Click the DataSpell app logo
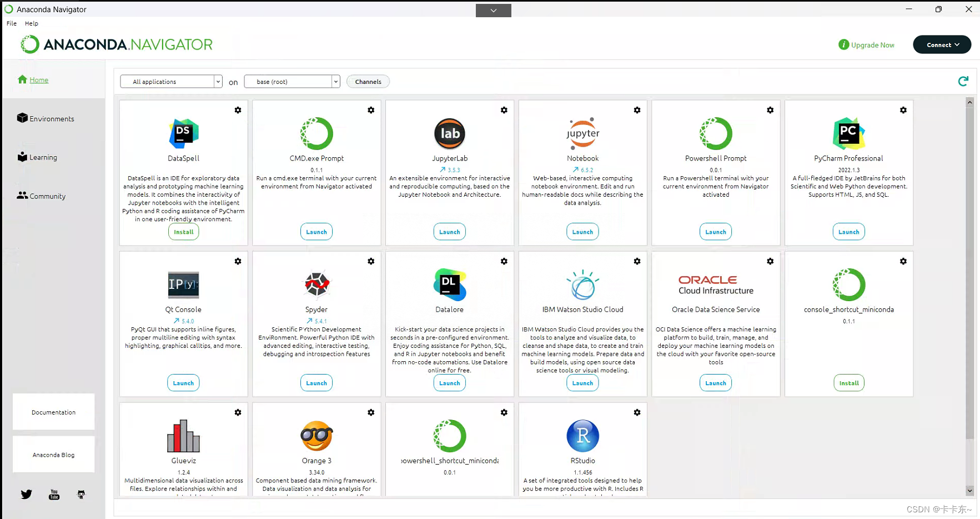Image resolution: width=980 pixels, height=519 pixels. pos(184,133)
